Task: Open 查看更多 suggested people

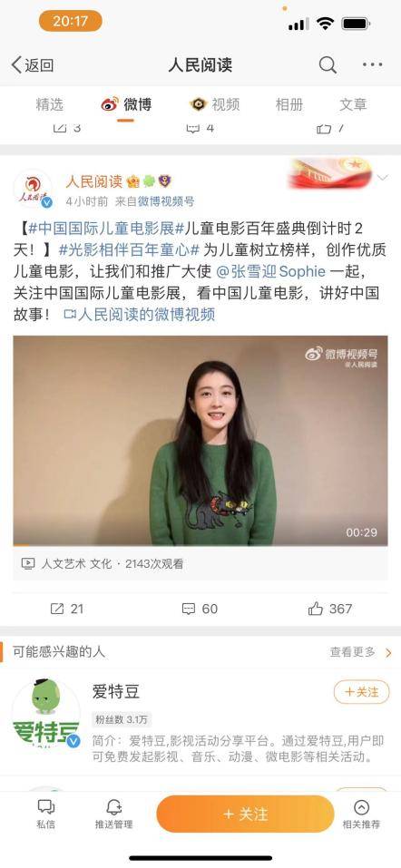Action: click(x=361, y=652)
